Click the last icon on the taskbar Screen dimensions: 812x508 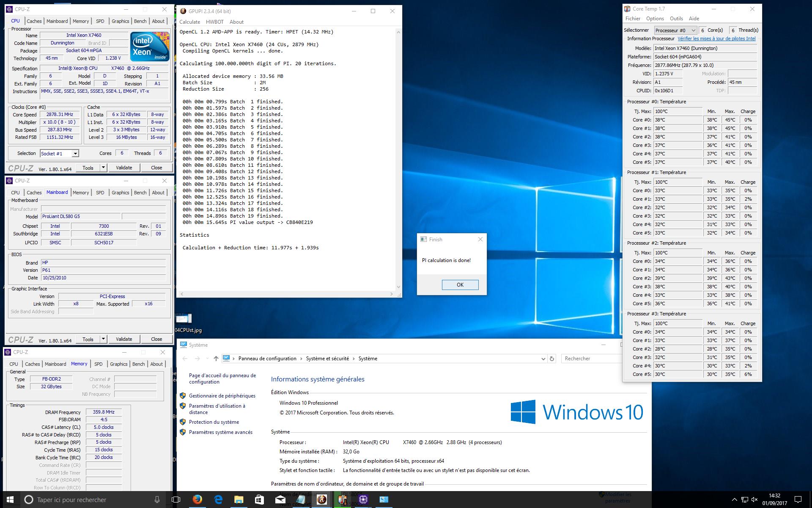tap(384, 500)
